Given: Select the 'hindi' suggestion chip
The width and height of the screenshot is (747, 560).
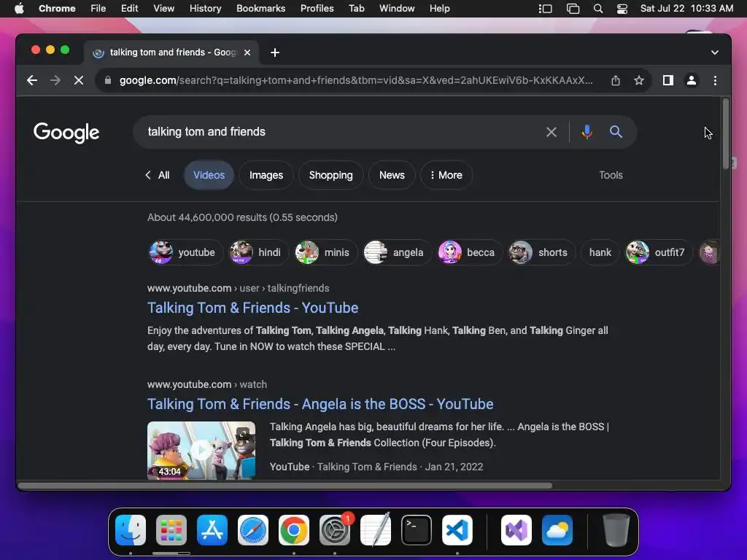Looking at the screenshot, I should click(259, 252).
